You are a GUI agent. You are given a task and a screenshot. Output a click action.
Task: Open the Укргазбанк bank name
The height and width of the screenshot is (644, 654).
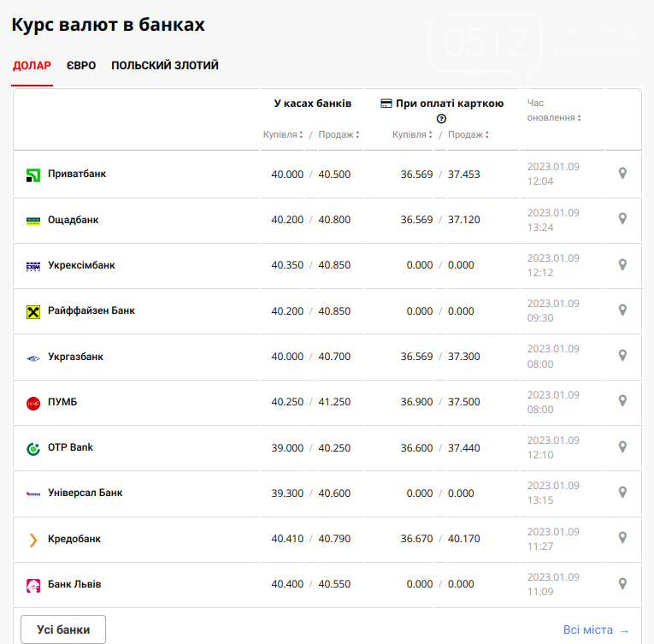(x=75, y=357)
